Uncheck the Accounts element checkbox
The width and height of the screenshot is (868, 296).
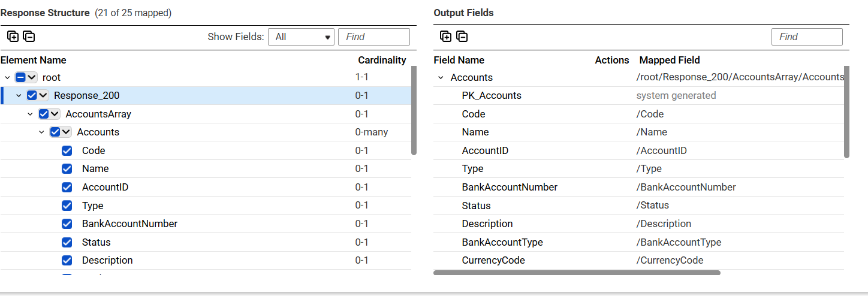(55, 132)
